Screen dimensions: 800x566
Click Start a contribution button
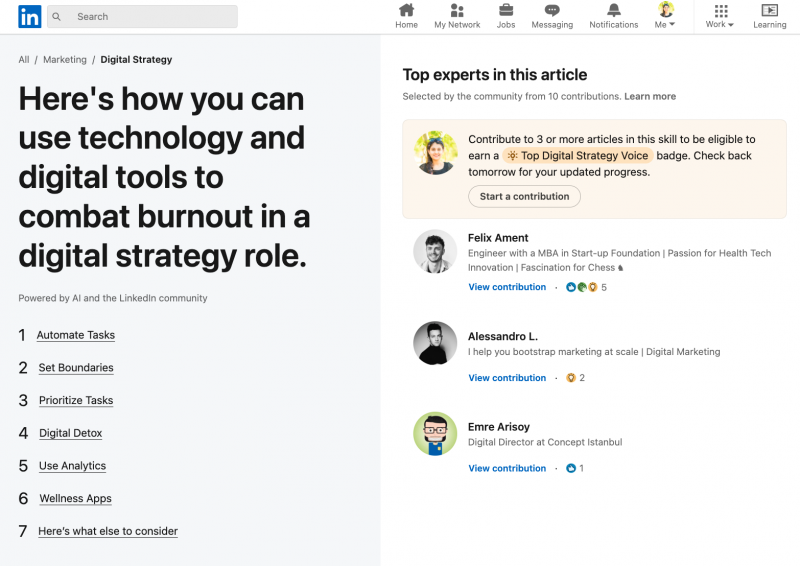[x=524, y=196]
